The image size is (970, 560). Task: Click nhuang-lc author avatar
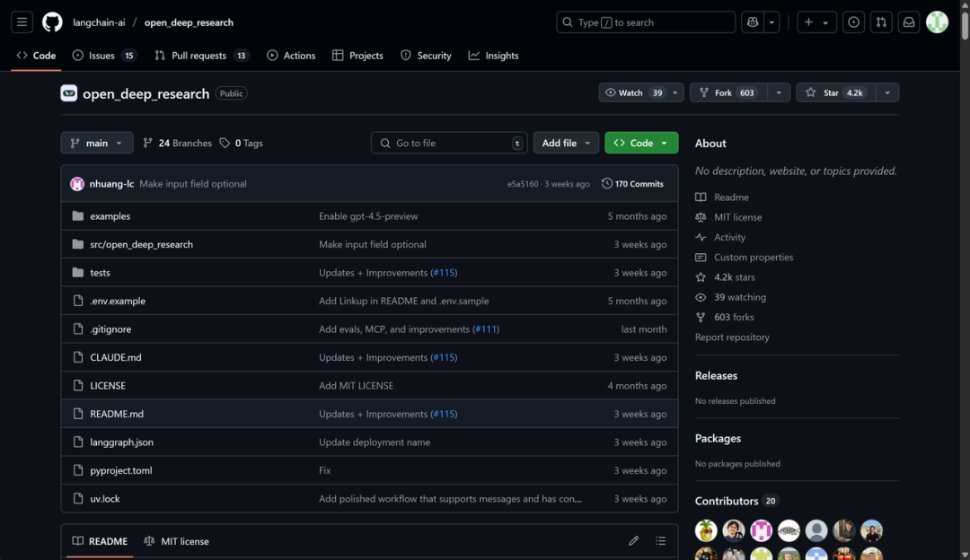pyautogui.click(x=76, y=184)
